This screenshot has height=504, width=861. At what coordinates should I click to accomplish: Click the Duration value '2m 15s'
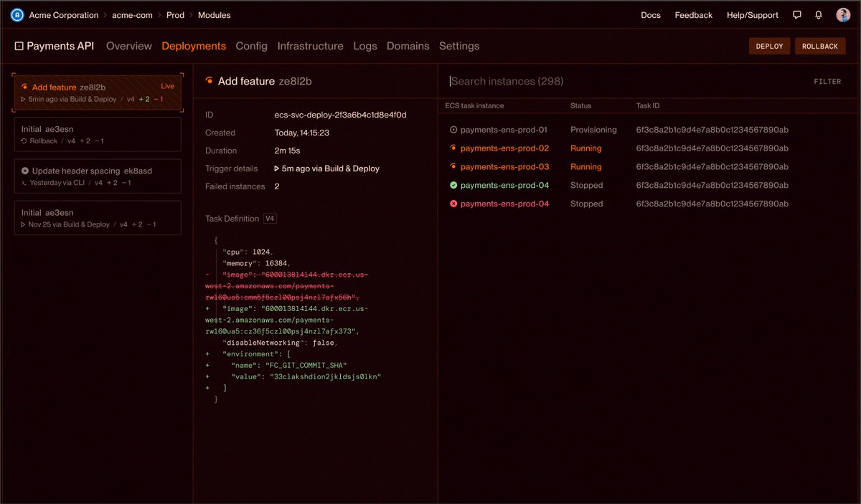tap(288, 151)
